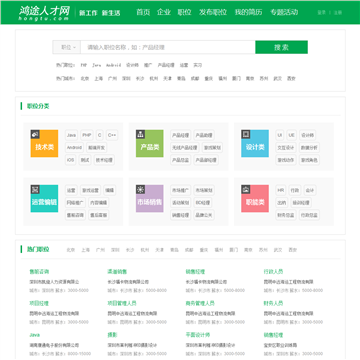The width and height of the screenshot is (360, 360).
Task: Click the 品牌公关 tag
Action: pyautogui.click(x=204, y=215)
